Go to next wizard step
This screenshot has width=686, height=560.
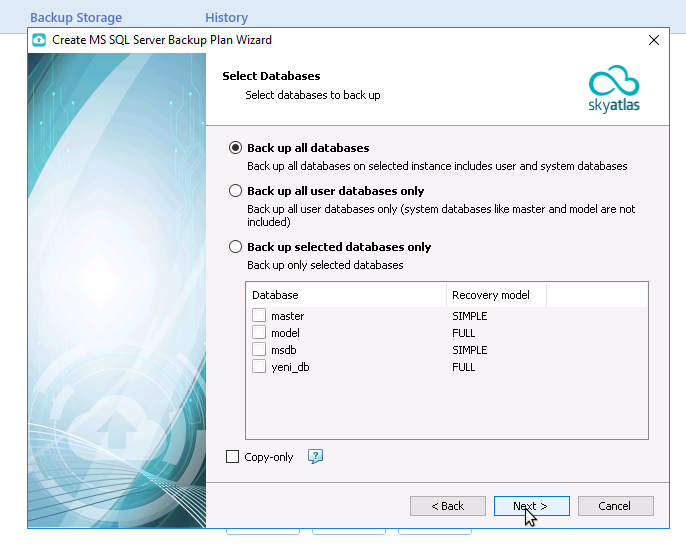coord(532,506)
